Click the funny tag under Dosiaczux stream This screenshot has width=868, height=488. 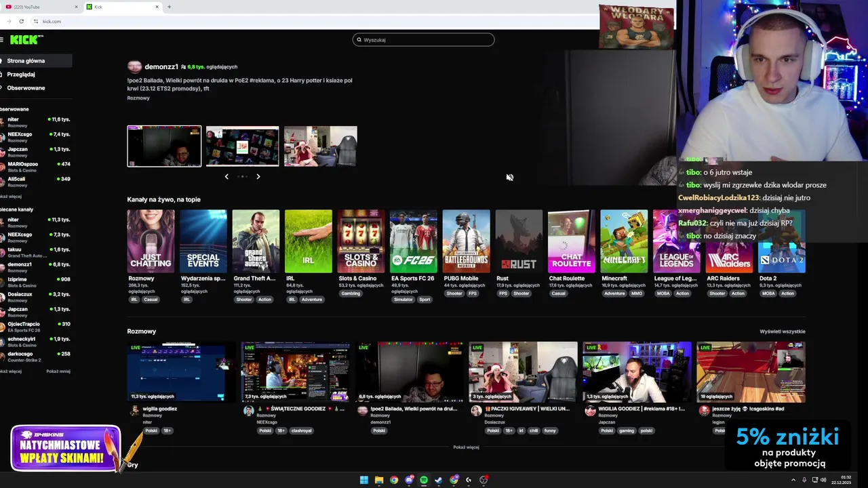coord(550,431)
